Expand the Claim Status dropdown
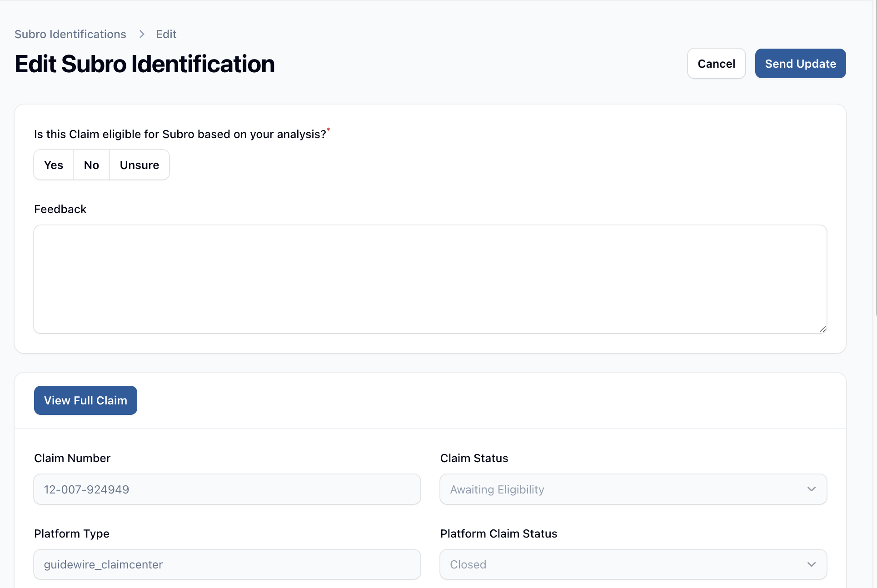The image size is (877, 588). tap(633, 489)
